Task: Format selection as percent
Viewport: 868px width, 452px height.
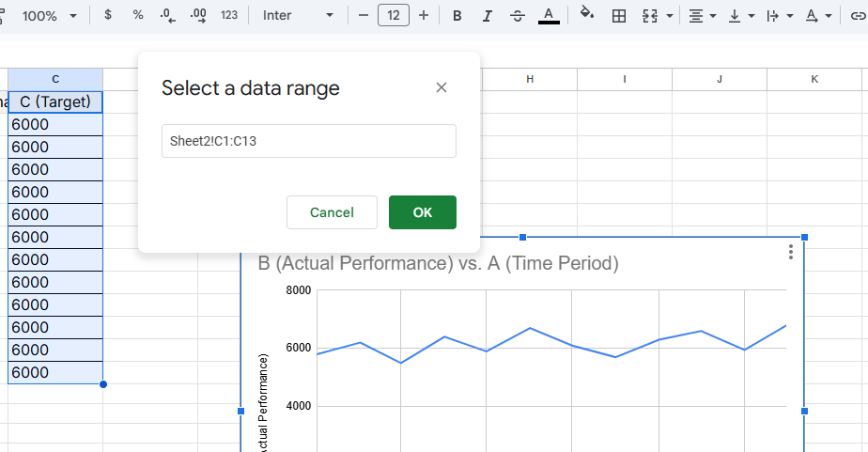Action: pyautogui.click(x=138, y=16)
